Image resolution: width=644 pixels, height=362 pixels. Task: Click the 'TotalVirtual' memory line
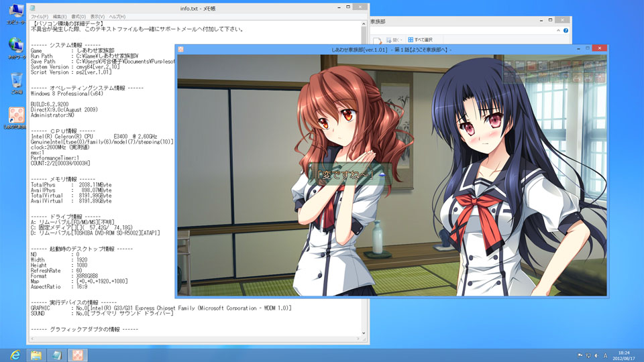pos(71,195)
